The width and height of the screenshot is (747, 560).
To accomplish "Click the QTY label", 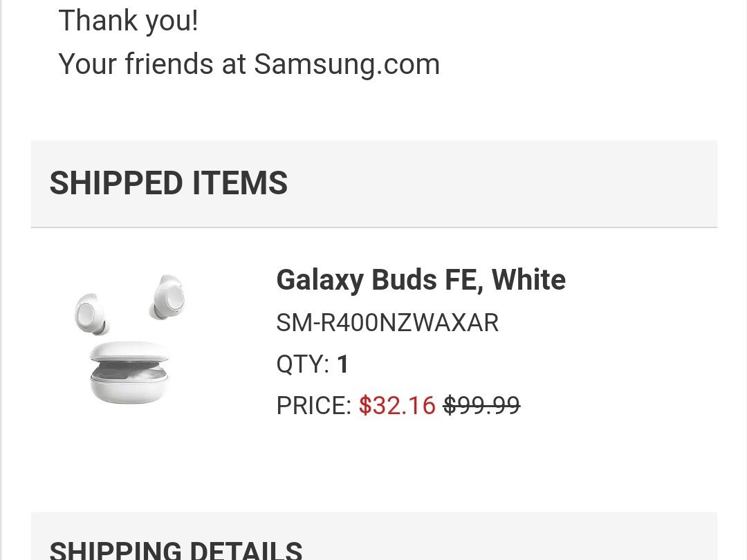I will click(303, 364).
